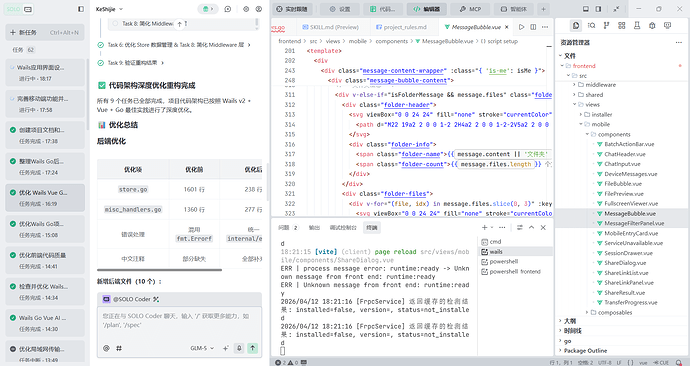Split the editor with split icon
The width and height of the screenshot is (690, 366).
point(533,27)
